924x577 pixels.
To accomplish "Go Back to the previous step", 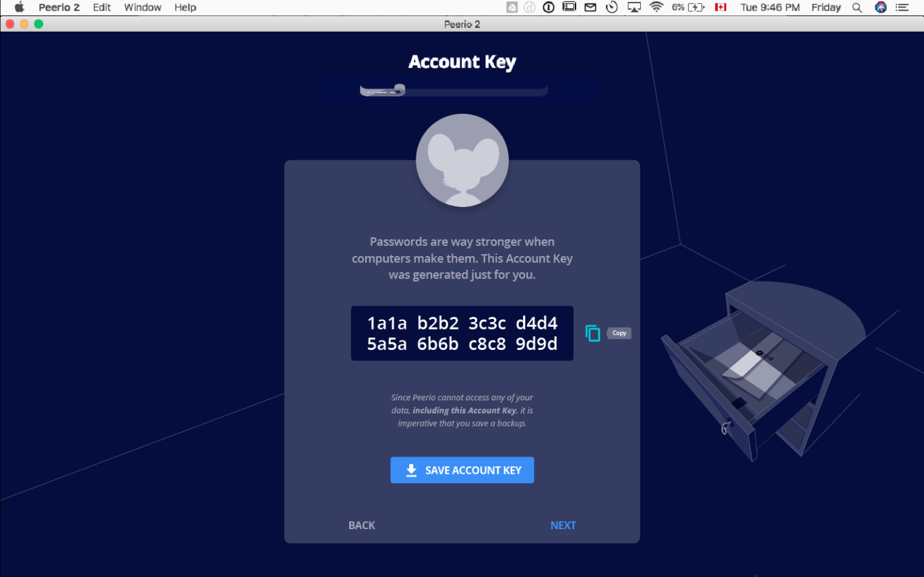I will [x=362, y=525].
